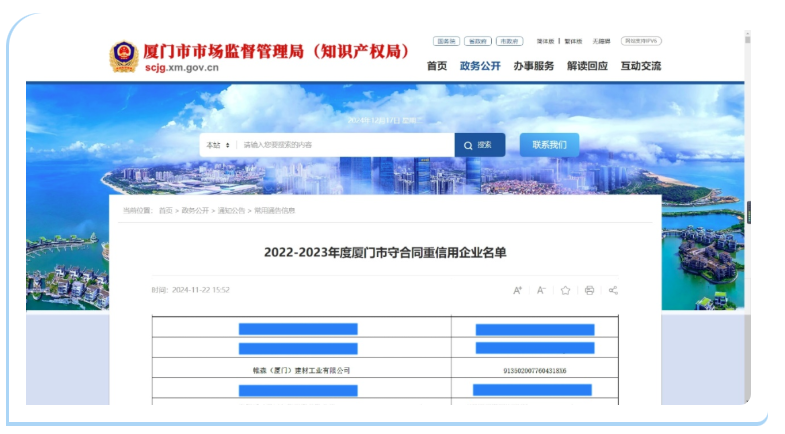
Task: Click the national emblem logo in header
Action: [x=124, y=56]
